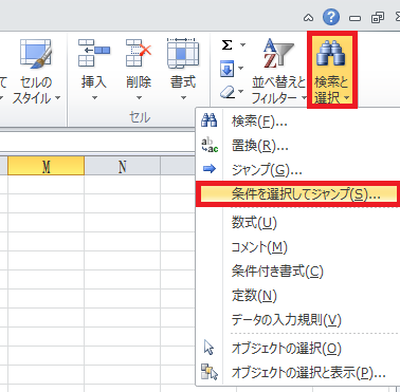This screenshot has height=392, width=400.
Task: Click Find and Select (検索と選択) binoculars button
Action: pos(332,70)
